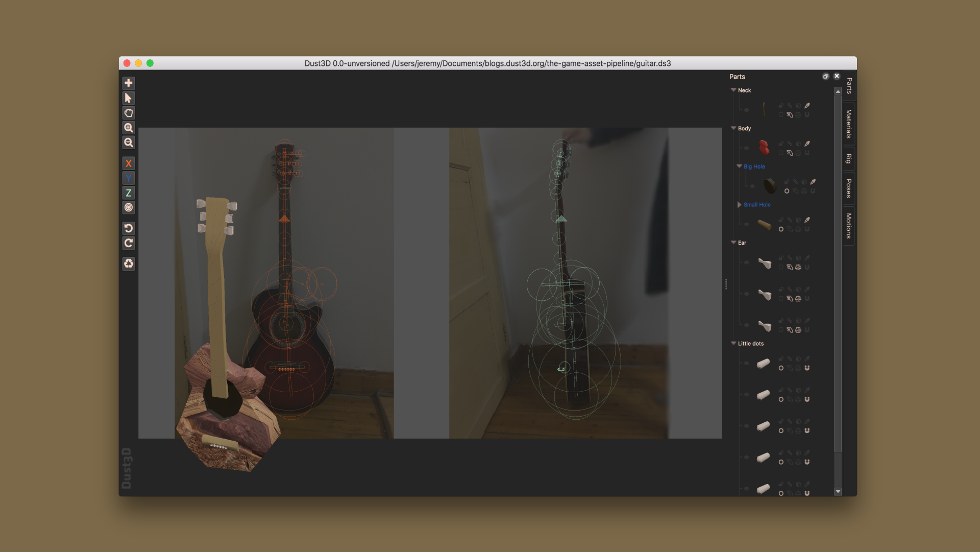The height and width of the screenshot is (552, 980).
Task: Close the Parts panel
Action: pyautogui.click(x=837, y=76)
